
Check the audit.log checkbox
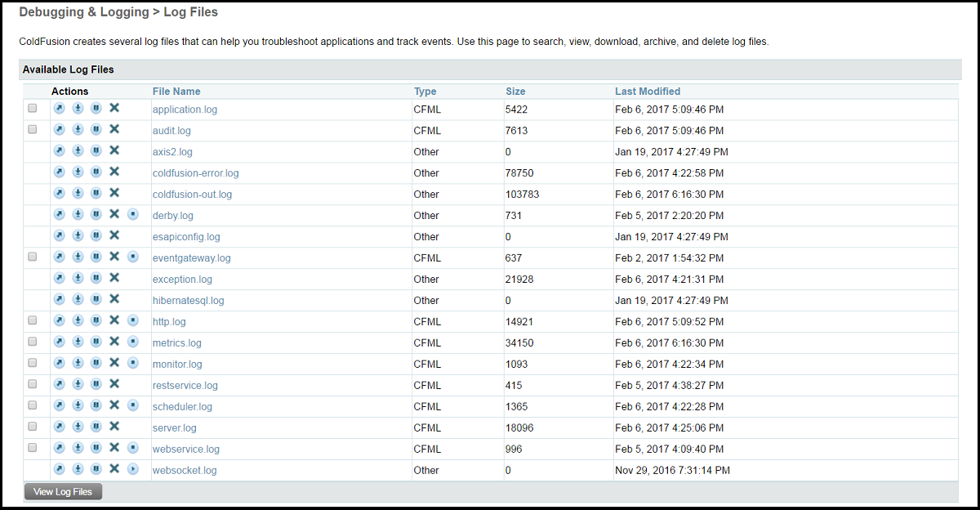(33, 129)
